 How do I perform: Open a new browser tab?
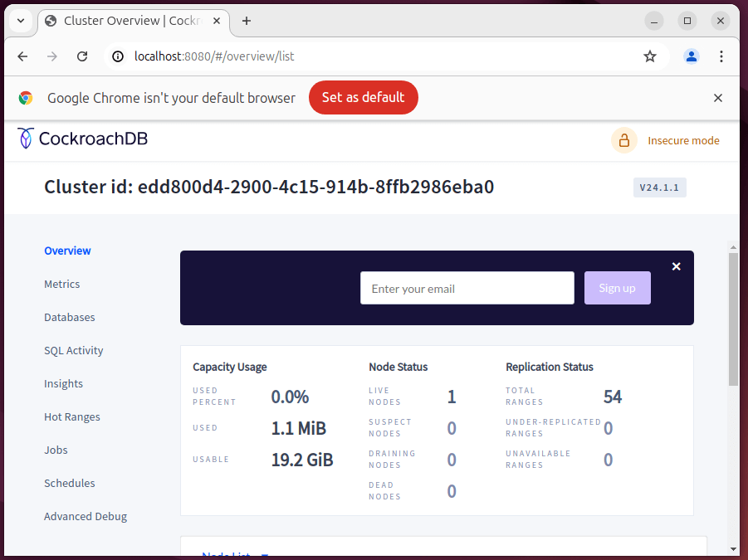[x=247, y=21]
